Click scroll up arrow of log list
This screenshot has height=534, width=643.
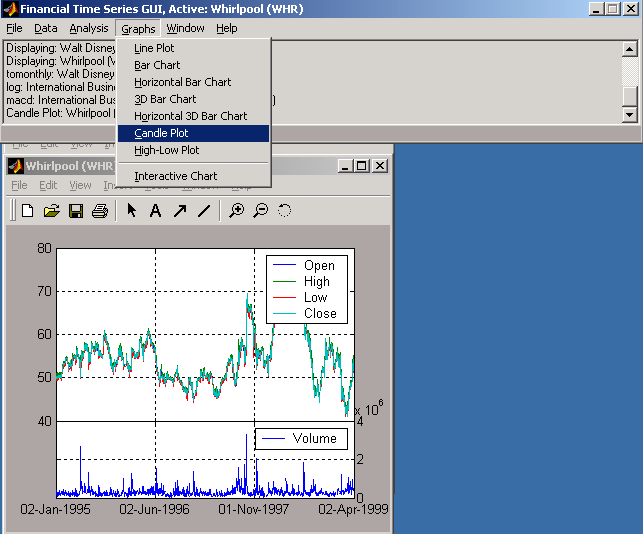629,49
